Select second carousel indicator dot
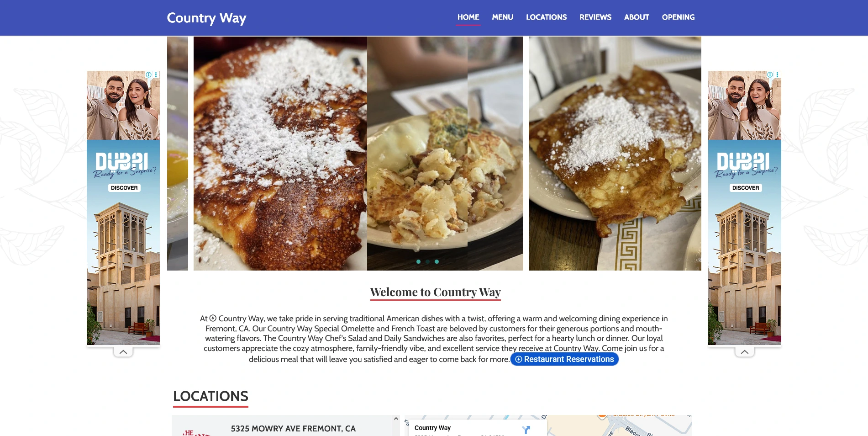The image size is (868, 436). tap(427, 261)
